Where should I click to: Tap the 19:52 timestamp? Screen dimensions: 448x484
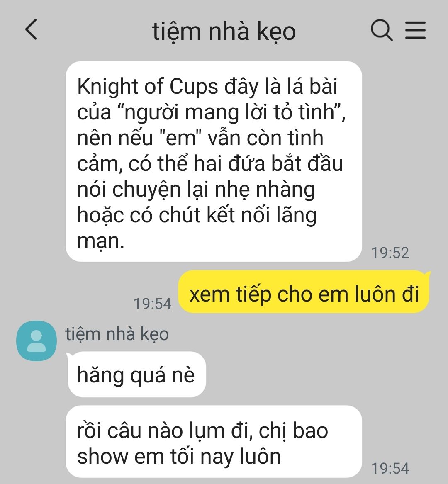click(x=390, y=253)
